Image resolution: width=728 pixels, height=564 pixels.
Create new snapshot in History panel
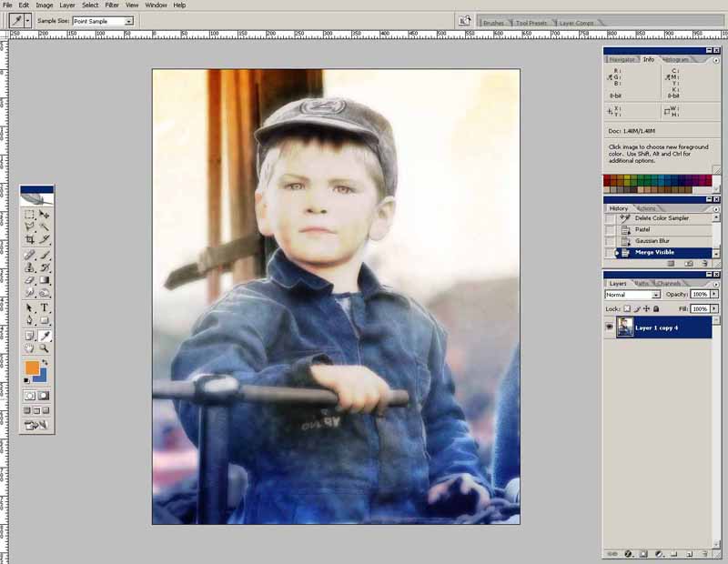tap(689, 263)
